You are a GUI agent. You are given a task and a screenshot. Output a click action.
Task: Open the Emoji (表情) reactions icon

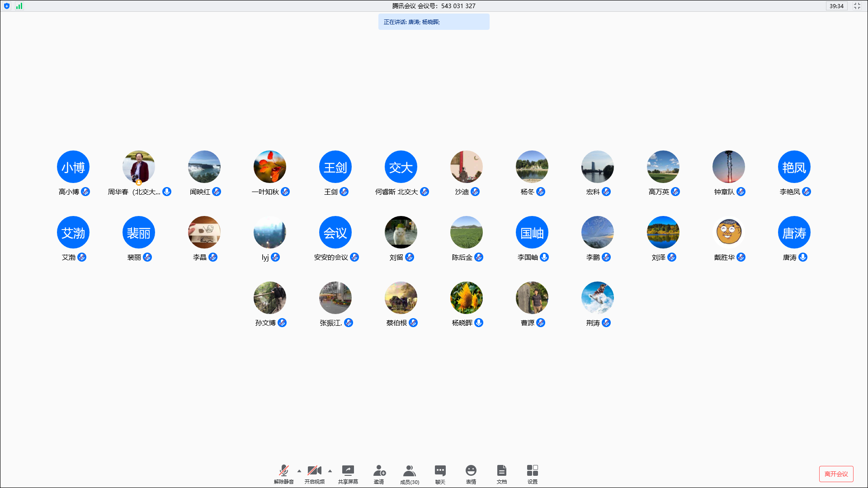(471, 471)
